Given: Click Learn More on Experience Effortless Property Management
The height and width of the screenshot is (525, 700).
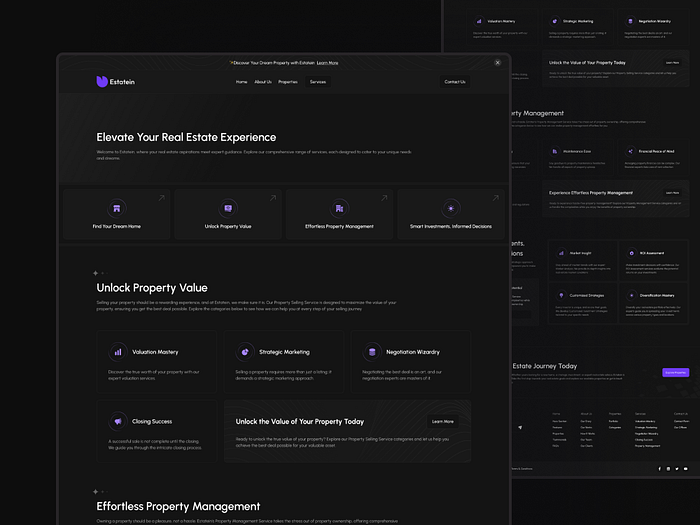Looking at the screenshot, I should (x=672, y=193).
